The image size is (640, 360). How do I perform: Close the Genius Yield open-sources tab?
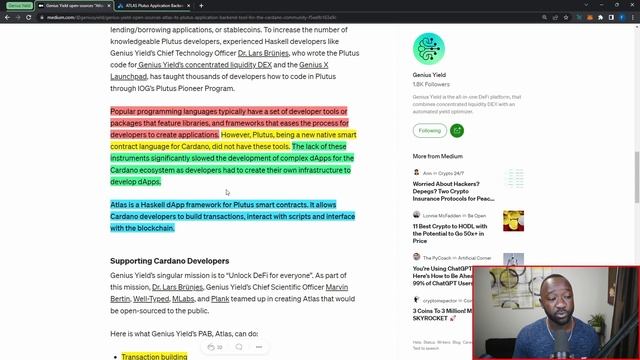coord(109,6)
